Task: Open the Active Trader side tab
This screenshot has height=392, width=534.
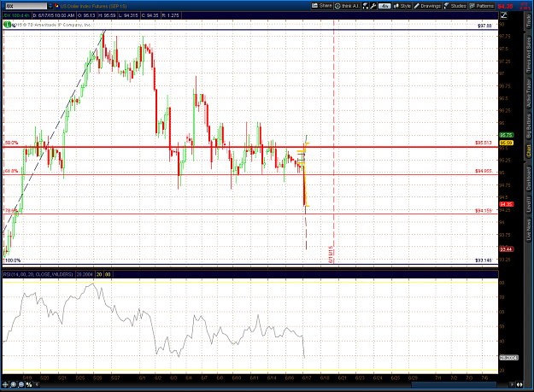Action: click(528, 93)
